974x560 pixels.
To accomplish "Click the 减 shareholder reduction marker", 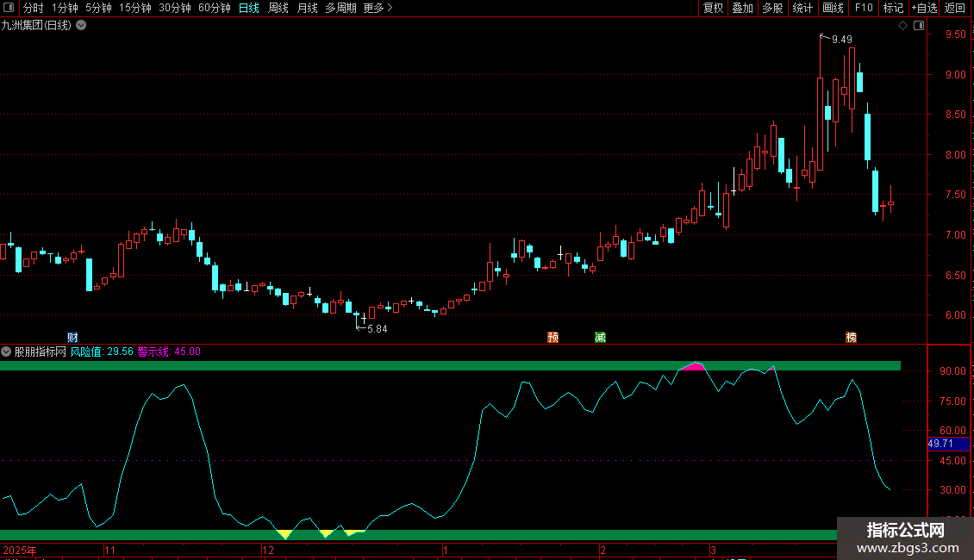I will (x=600, y=337).
